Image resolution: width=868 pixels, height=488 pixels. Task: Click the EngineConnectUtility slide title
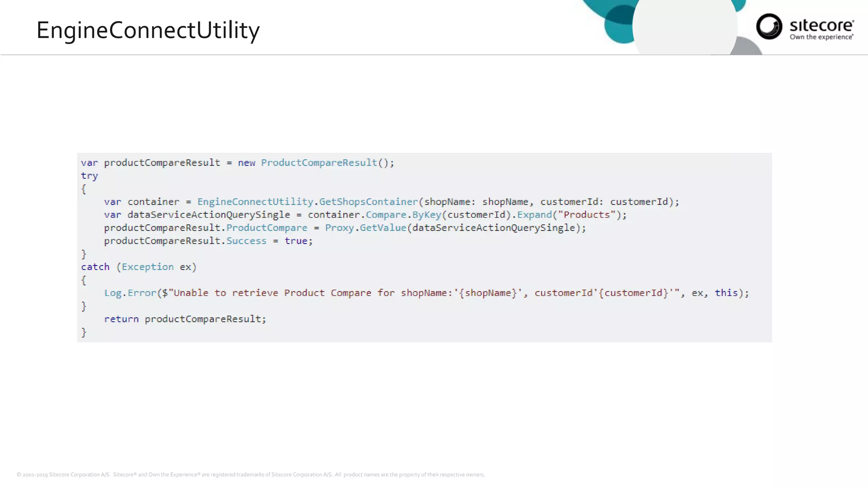click(148, 30)
